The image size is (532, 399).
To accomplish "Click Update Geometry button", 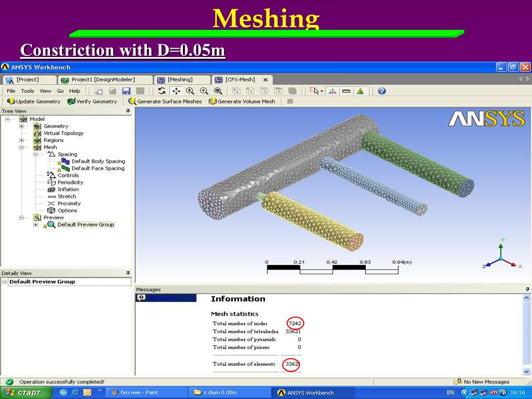I will tap(34, 101).
